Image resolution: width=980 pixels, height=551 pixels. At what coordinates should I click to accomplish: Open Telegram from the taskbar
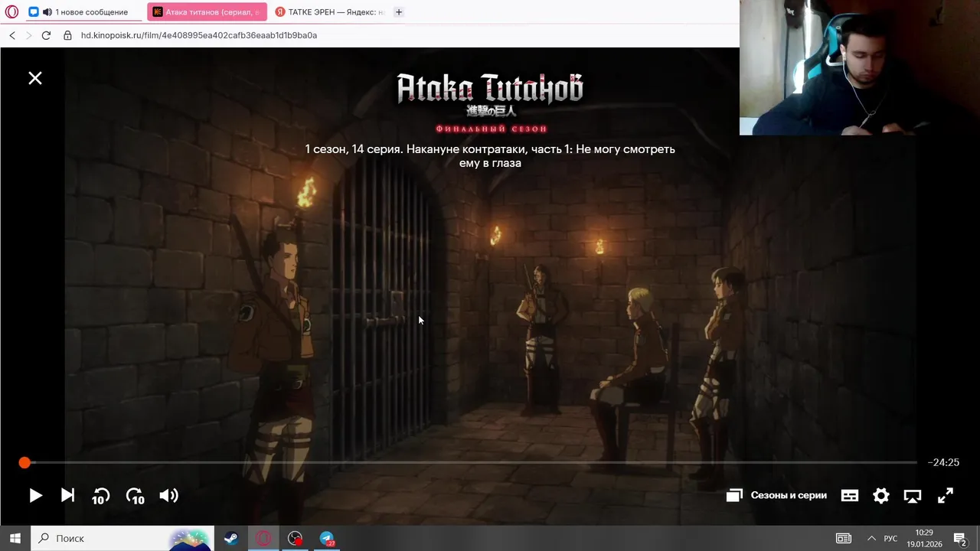point(328,538)
